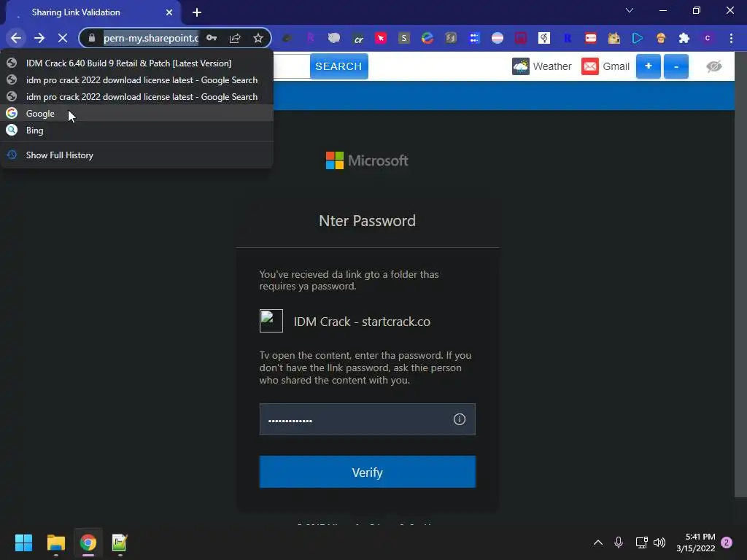Open Gmail from the page toolbar
Viewport: 747px width, 560px height.
[x=605, y=66]
